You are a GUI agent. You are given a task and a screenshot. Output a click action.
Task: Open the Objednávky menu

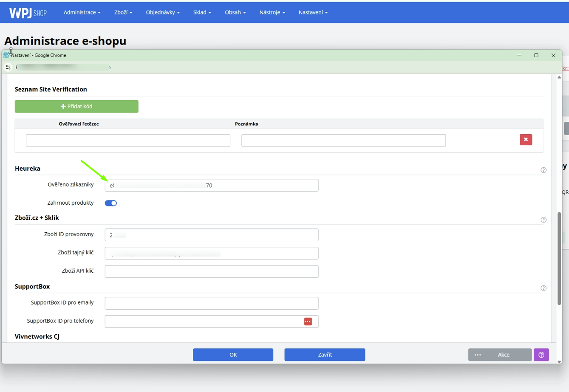point(163,12)
